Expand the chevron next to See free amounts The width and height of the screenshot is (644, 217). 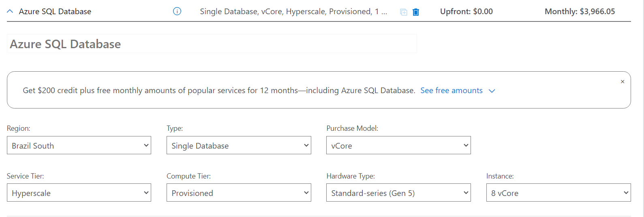tap(492, 91)
